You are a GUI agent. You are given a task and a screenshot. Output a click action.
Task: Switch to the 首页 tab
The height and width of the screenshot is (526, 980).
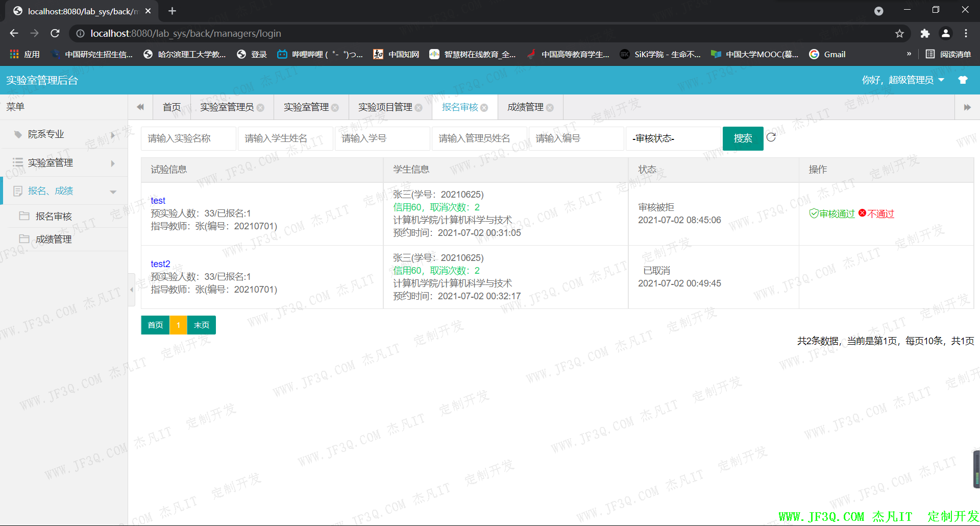tap(171, 107)
